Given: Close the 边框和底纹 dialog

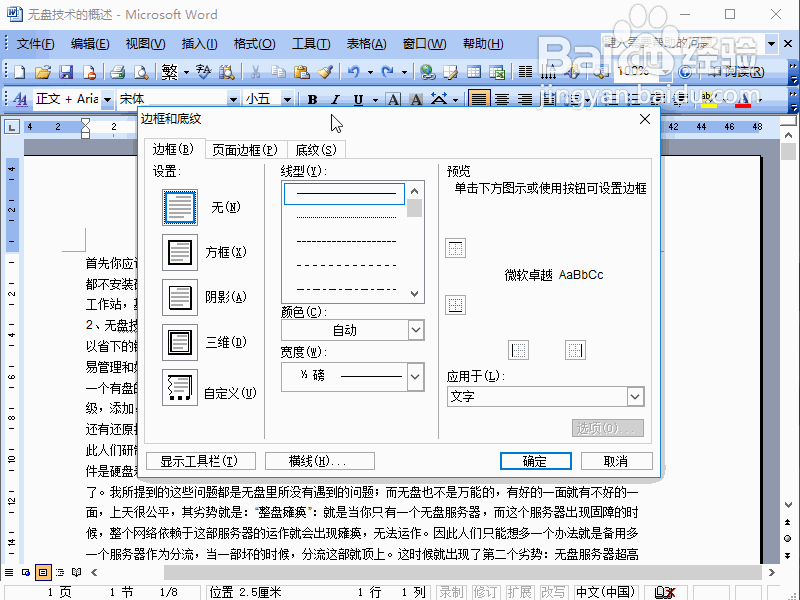Looking at the screenshot, I should point(645,119).
